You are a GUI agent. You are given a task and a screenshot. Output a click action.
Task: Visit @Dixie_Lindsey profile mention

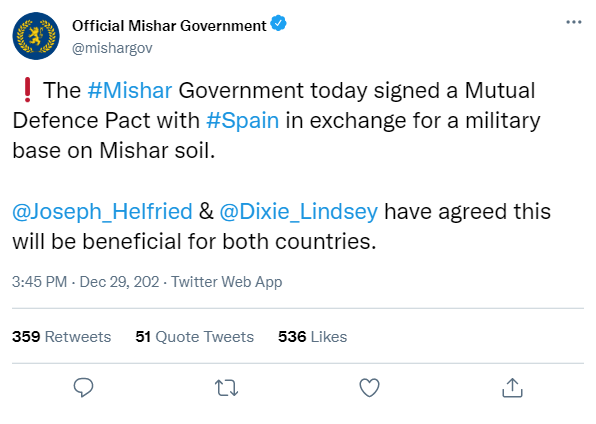(299, 211)
